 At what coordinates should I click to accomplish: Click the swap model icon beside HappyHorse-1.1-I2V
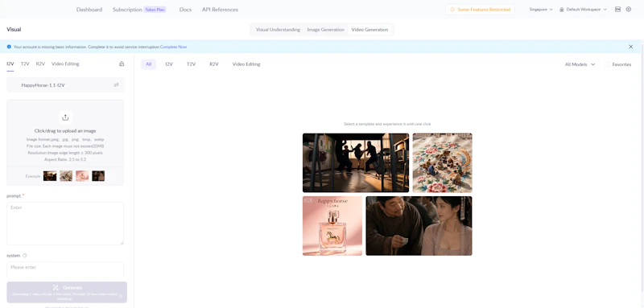pyautogui.click(x=116, y=85)
